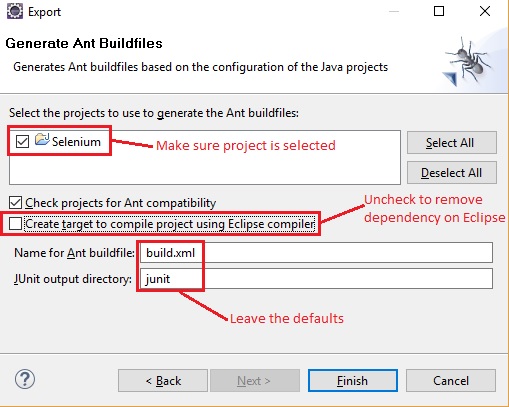509x407 pixels.
Task: Uncheck Check projects for Ant compatibility
Action: pos(15,203)
